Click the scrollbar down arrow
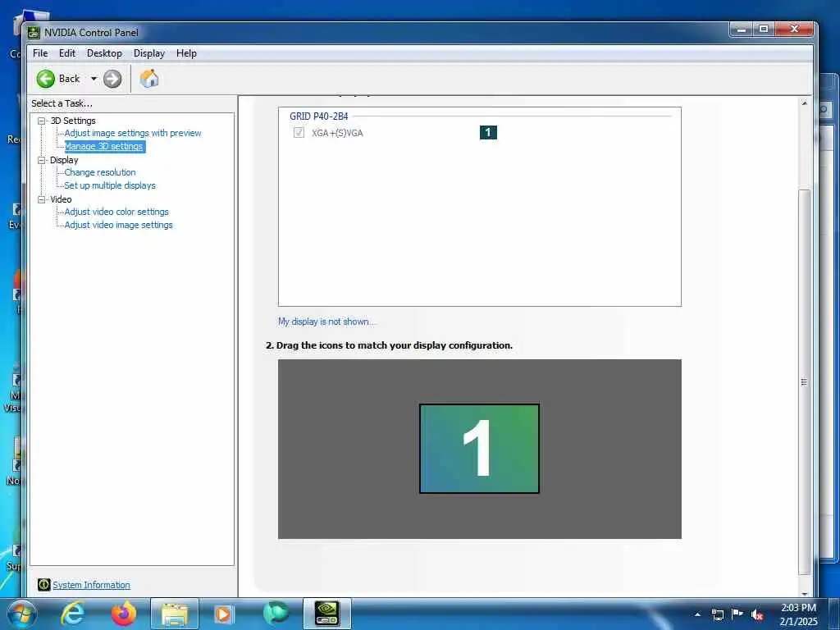Image resolution: width=840 pixels, height=630 pixels. [x=804, y=593]
